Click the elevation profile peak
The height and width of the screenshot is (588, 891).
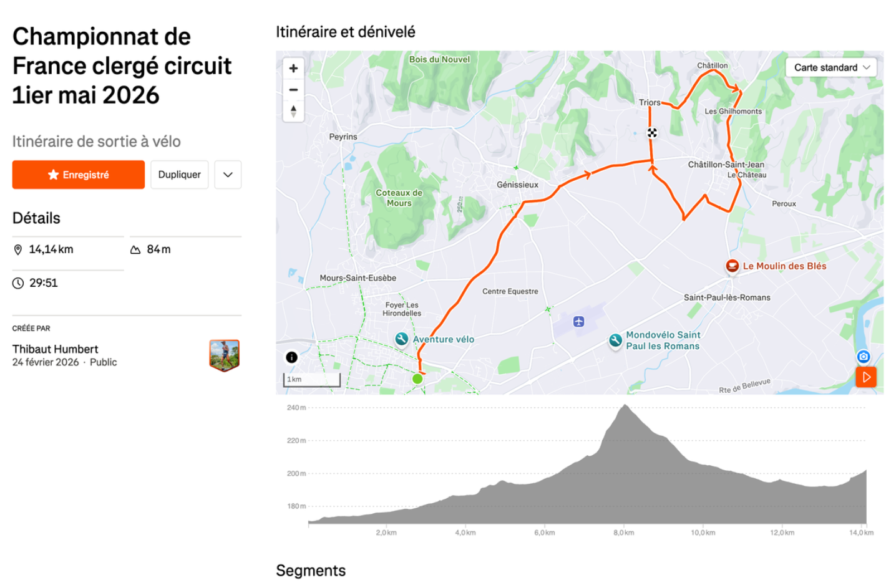pos(625,407)
